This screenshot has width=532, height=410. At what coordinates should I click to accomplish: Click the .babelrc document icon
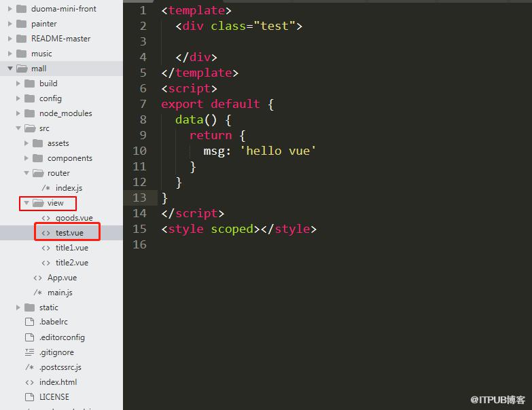coord(29,322)
